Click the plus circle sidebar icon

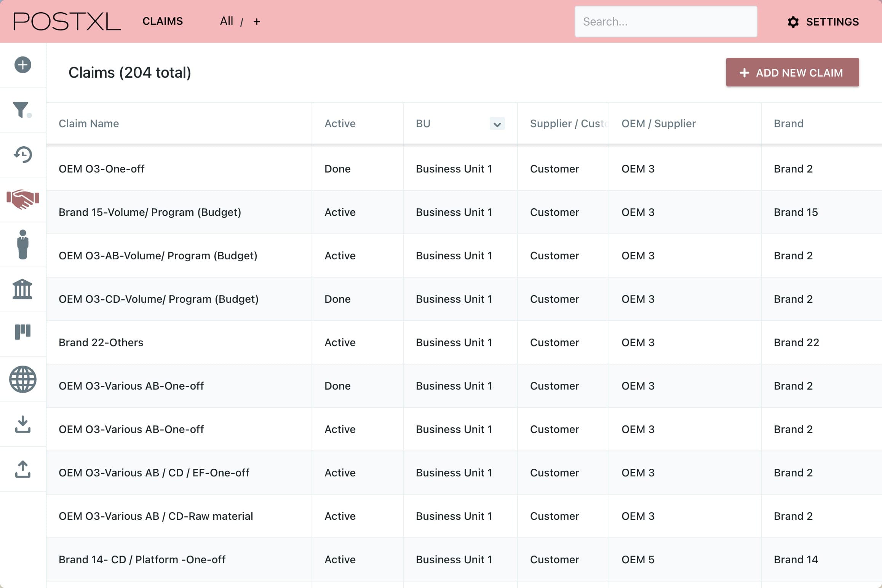tap(23, 65)
